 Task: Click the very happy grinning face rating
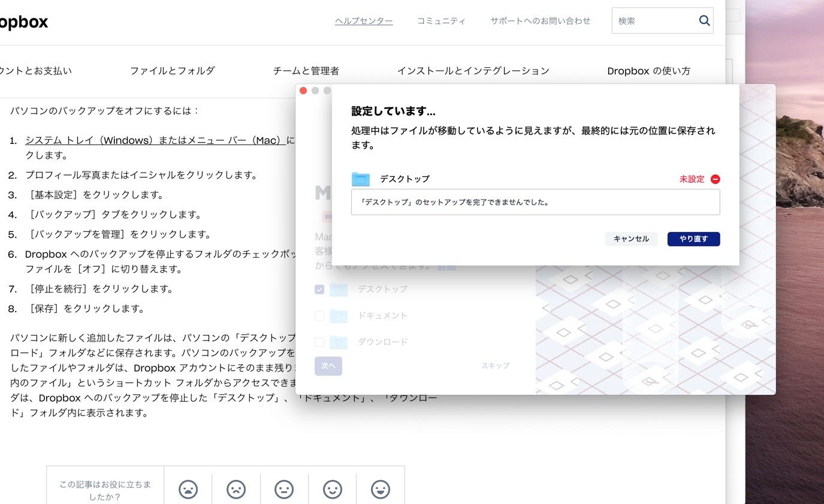(x=381, y=489)
